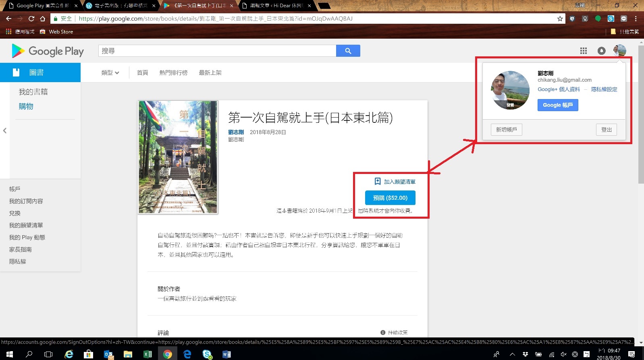Click the page vertical scrollbar
This screenshot has height=360, width=644.
pyautogui.click(x=641, y=114)
